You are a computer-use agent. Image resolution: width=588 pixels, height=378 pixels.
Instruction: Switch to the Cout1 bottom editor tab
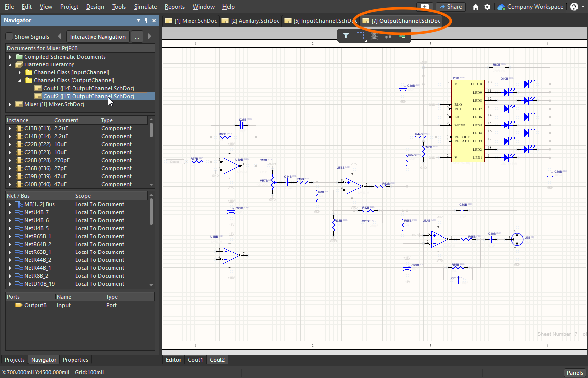(195, 360)
